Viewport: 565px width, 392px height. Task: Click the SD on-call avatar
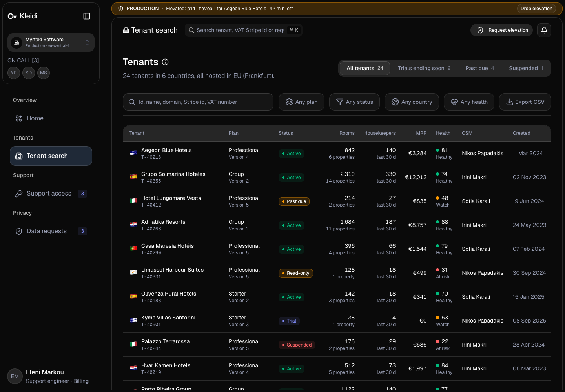[29, 73]
